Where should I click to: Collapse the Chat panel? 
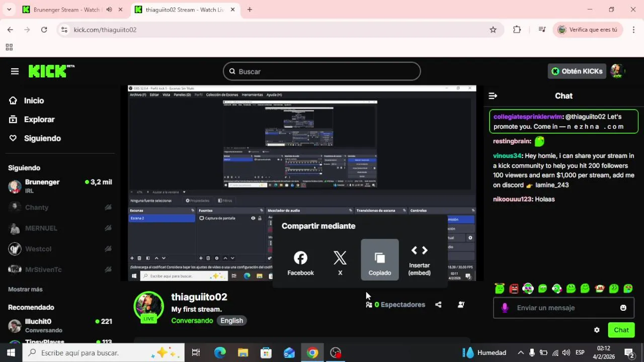point(493,96)
